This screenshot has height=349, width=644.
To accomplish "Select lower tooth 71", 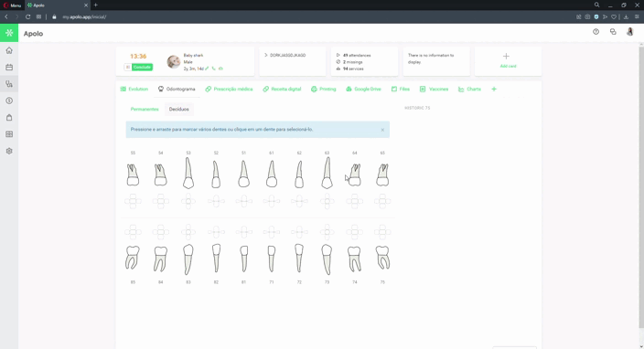I will pos(272,259).
